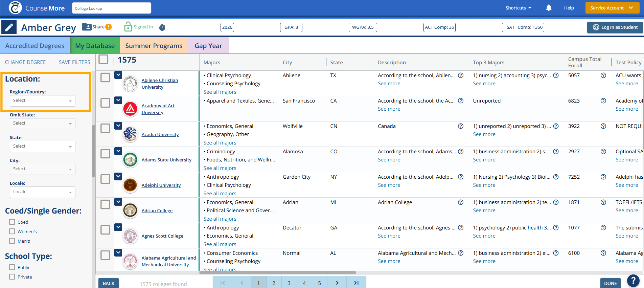The width and height of the screenshot is (644, 288).
Task: Expand the Adams State University row chevron
Action: coord(118,151)
